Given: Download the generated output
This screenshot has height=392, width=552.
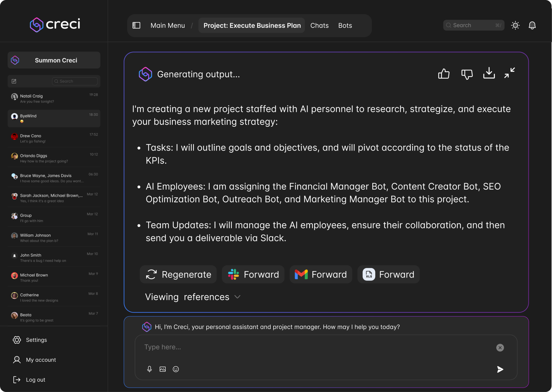Looking at the screenshot, I should click(x=489, y=73).
